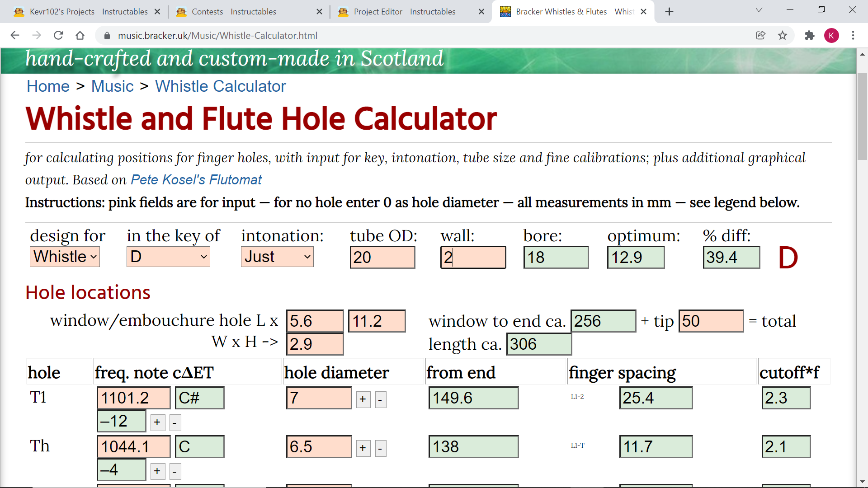Click the wall thickness input field
Screen dimensions: 868x488
473,258
